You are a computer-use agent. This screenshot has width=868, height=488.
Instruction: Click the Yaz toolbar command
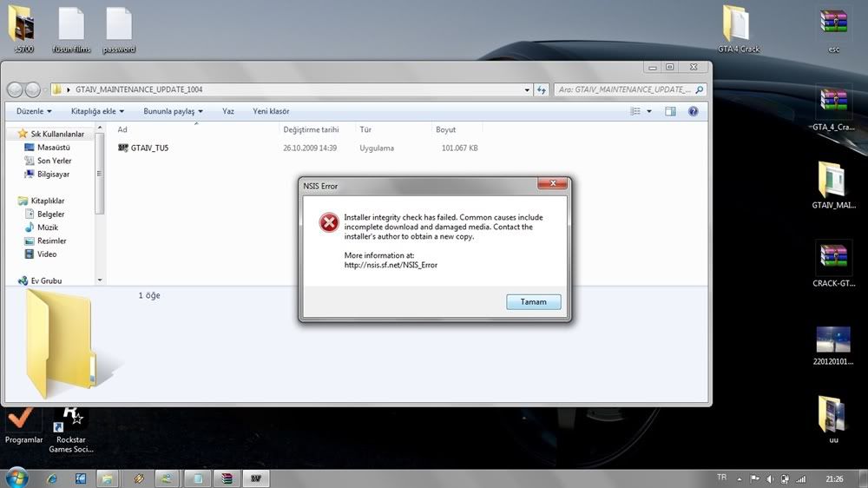coord(228,111)
